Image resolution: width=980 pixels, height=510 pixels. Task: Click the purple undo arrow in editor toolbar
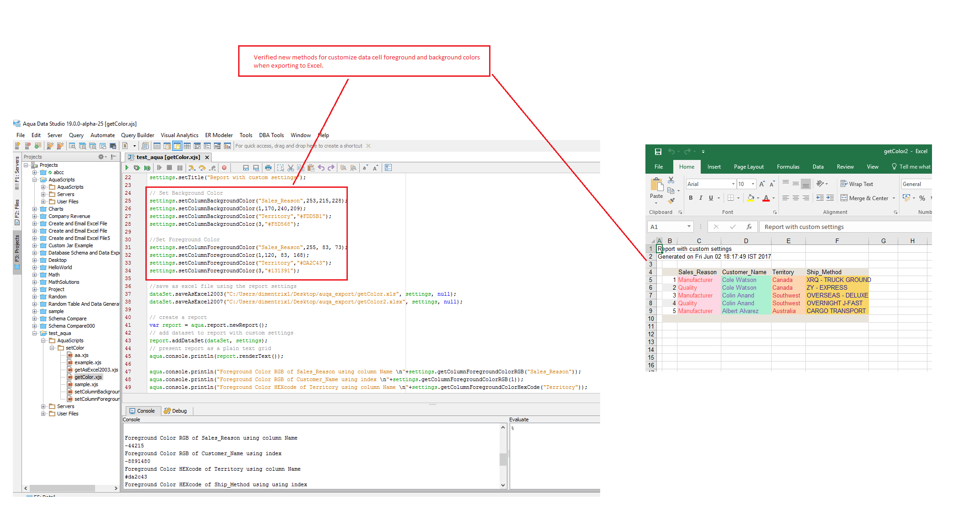[x=321, y=168]
